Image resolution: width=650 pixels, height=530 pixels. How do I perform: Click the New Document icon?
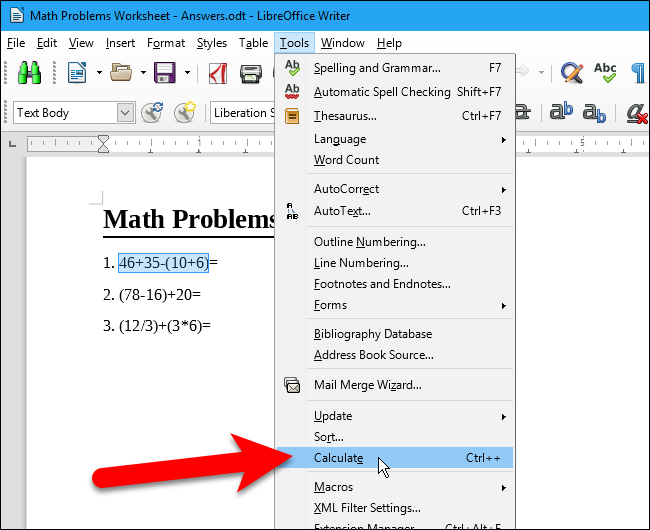pos(77,73)
